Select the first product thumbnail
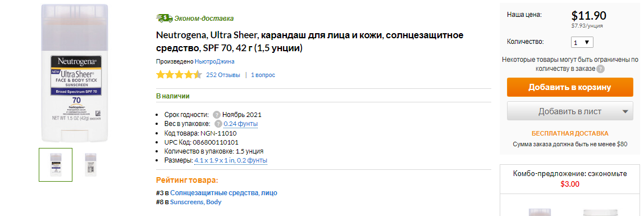644x216 pixels. pos(56,165)
